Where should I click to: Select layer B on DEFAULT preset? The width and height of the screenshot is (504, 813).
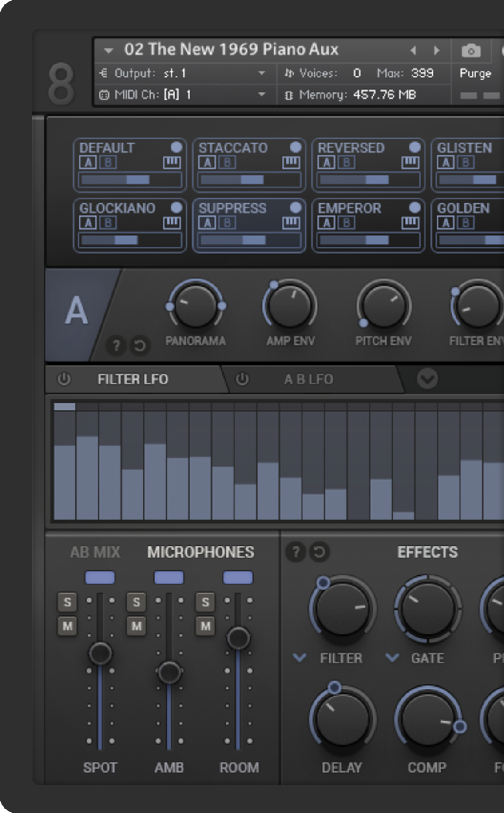[x=108, y=163]
